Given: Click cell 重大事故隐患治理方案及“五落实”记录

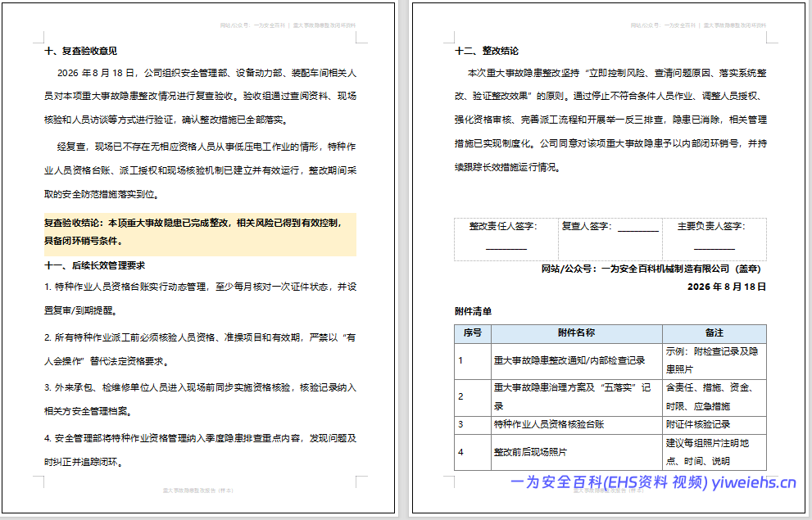Looking at the screenshot, I should click(576, 397).
